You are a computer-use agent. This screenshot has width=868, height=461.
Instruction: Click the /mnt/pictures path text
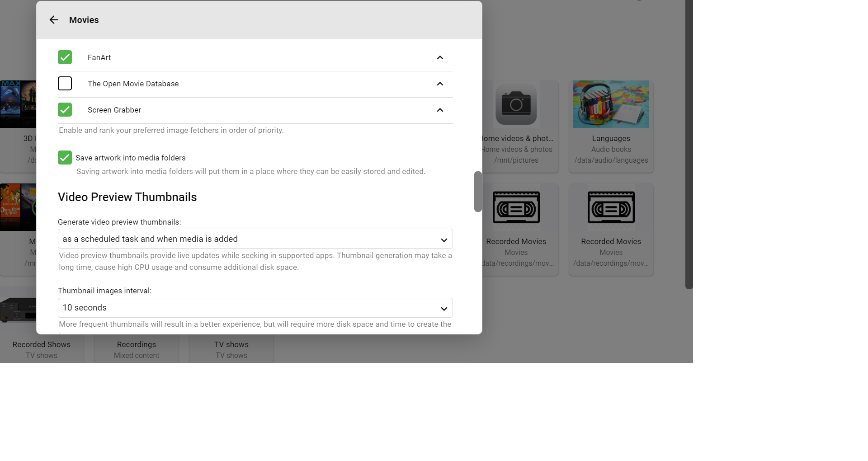tap(516, 160)
